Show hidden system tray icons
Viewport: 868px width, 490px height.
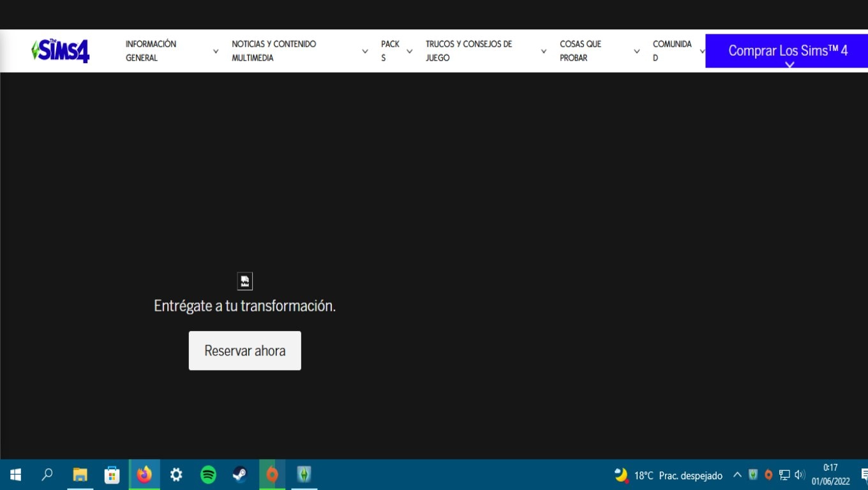pos(737,475)
